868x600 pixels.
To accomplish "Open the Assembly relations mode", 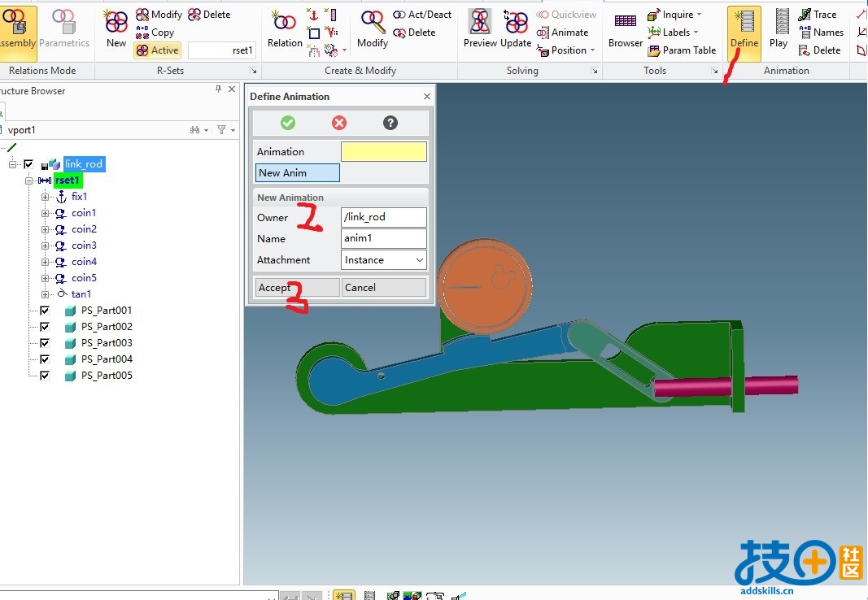I will 18,32.
